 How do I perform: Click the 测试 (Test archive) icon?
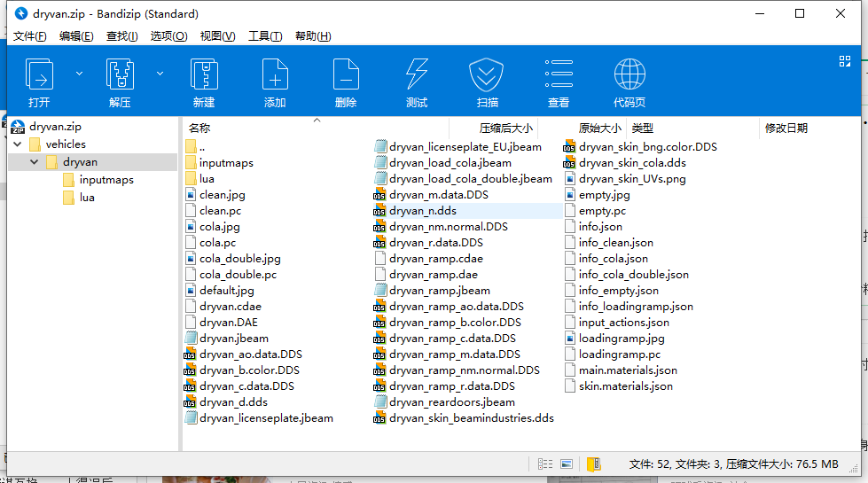pyautogui.click(x=417, y=74)
